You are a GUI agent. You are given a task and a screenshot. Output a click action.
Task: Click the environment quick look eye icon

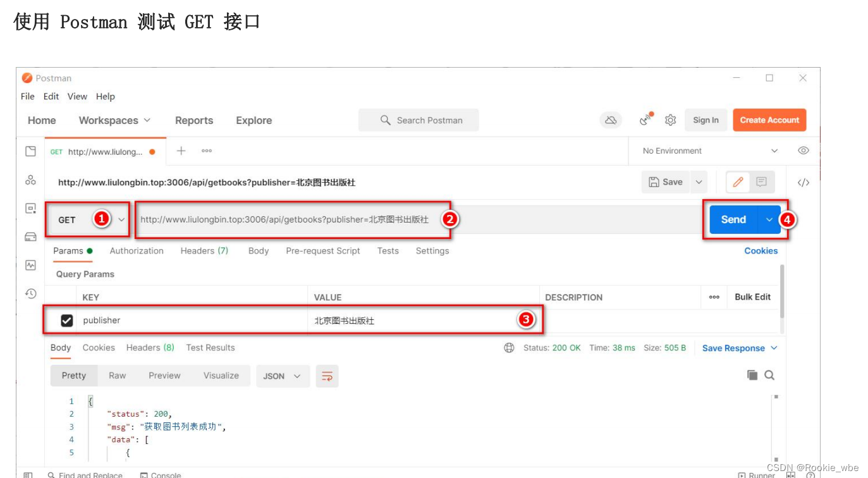(x=804, y=150)
